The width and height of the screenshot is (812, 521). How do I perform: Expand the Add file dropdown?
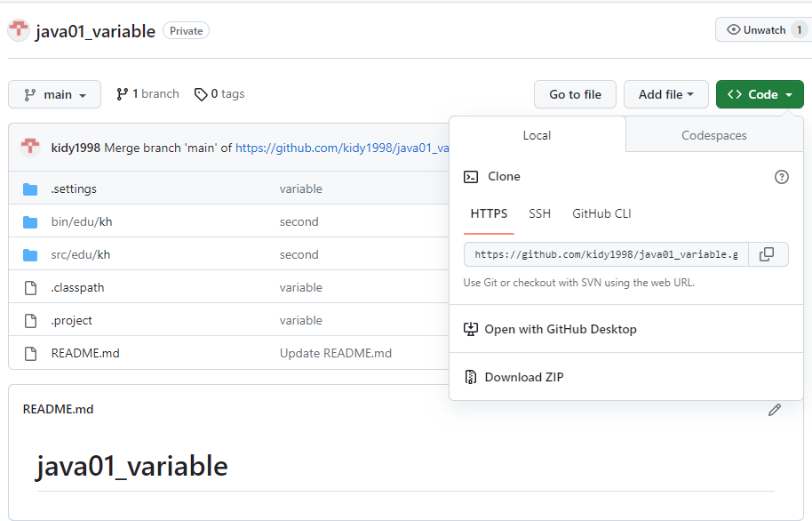(x=665, y=94)
